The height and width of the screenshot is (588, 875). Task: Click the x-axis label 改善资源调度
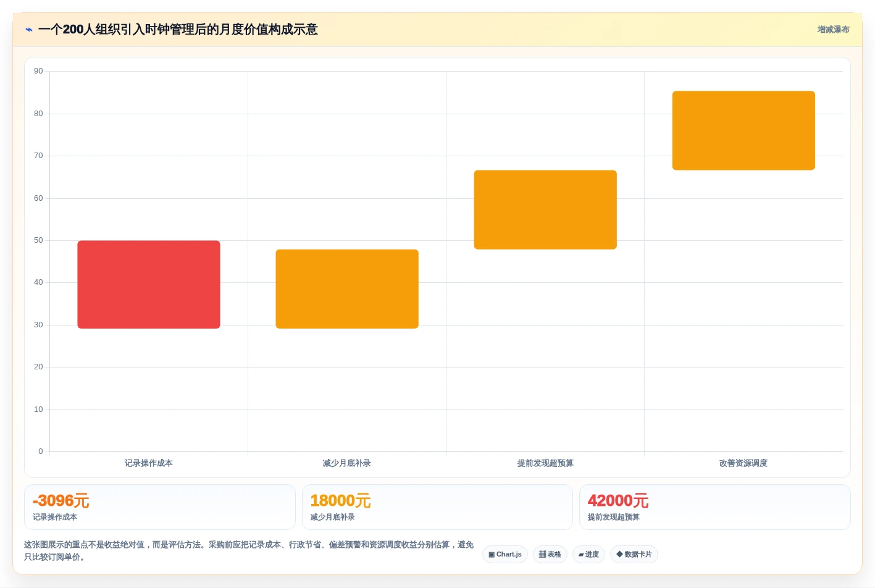743,463
